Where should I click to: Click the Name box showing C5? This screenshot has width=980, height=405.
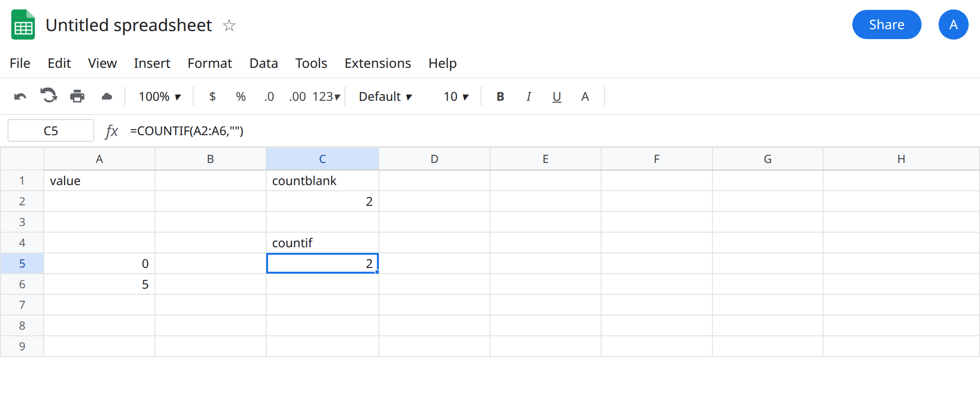pyautogui.click(x=51, y=130)
